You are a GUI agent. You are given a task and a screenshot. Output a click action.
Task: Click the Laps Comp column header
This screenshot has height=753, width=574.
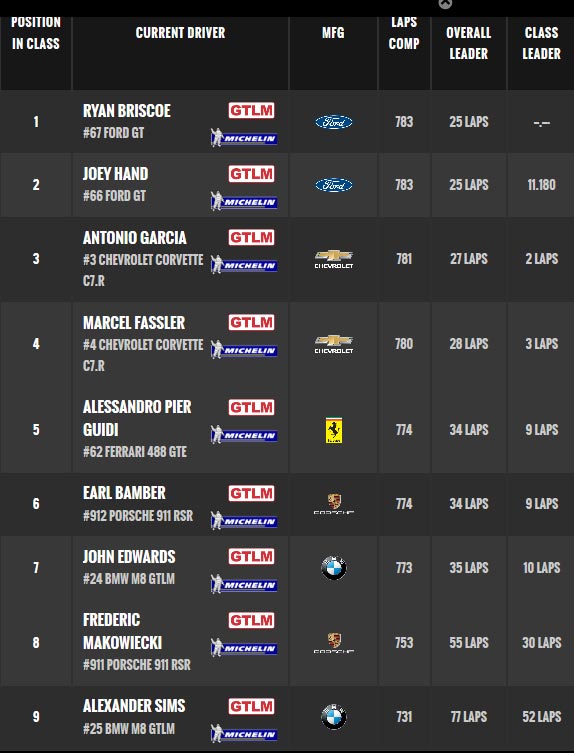tap(404, 33)
